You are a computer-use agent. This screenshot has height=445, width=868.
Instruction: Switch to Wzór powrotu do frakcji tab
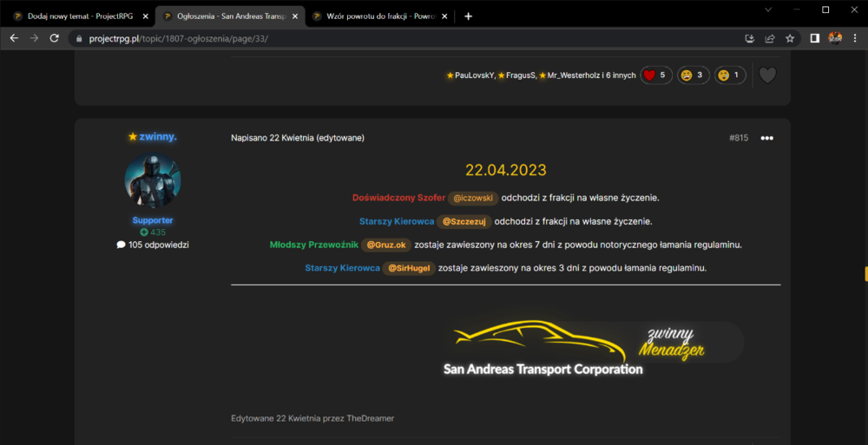tap(380, 16)
